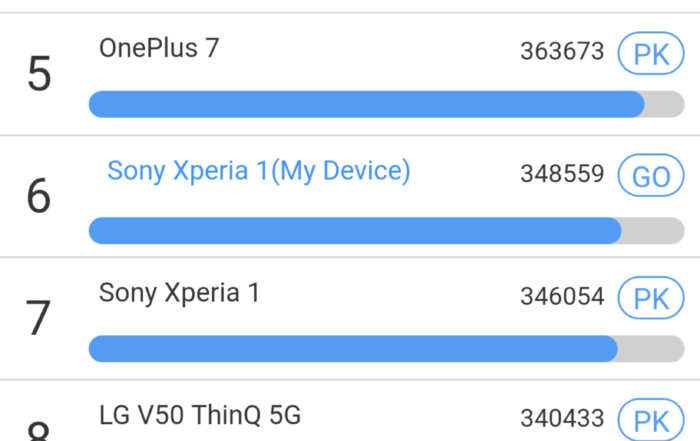The width and height of the screenshot is (700, 441).
Task: Tap the PK button for LG V50 ThinQ 5G
Action: point(650,418)
